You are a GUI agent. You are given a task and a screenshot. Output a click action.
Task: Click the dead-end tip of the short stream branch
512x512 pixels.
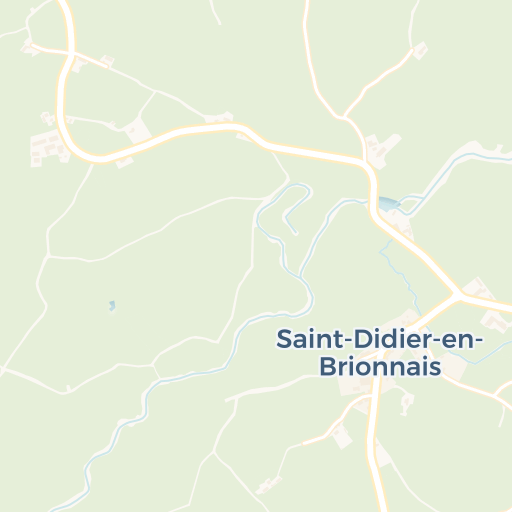[x=296, y=233]
